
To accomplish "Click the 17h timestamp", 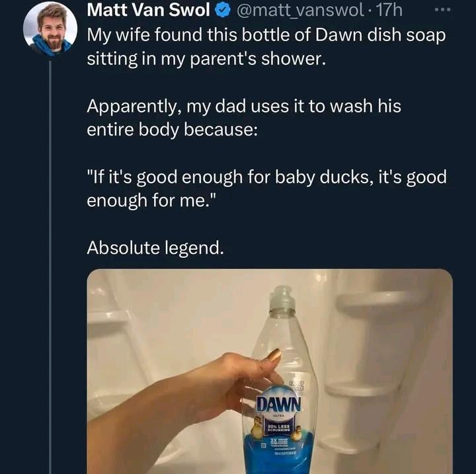I will tap(390, 11).
